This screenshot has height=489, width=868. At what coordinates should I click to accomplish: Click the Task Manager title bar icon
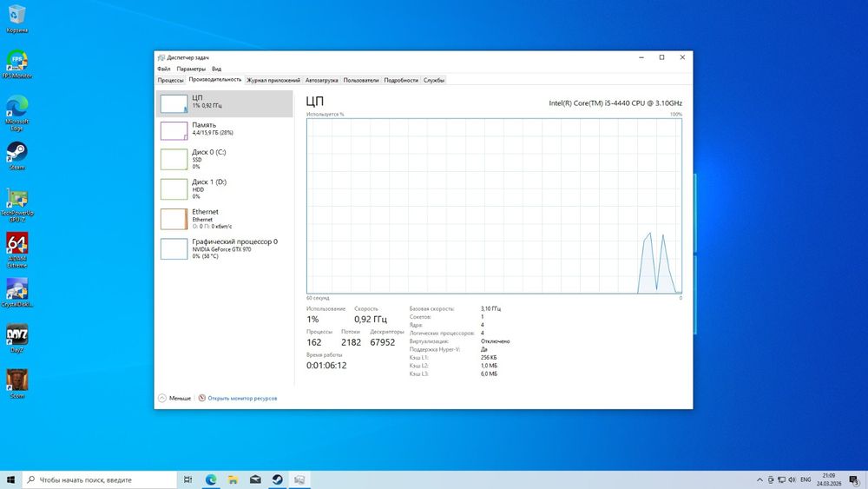click(161, 57)
